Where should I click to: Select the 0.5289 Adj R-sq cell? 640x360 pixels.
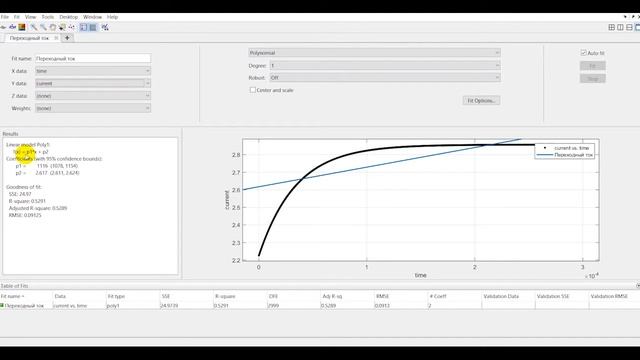click(348, 305)
